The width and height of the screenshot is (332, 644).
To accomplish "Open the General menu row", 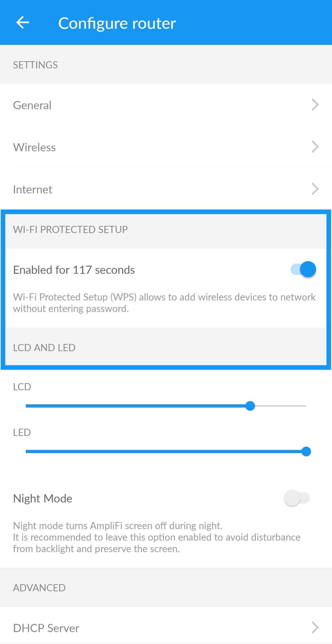I will 166,105.
